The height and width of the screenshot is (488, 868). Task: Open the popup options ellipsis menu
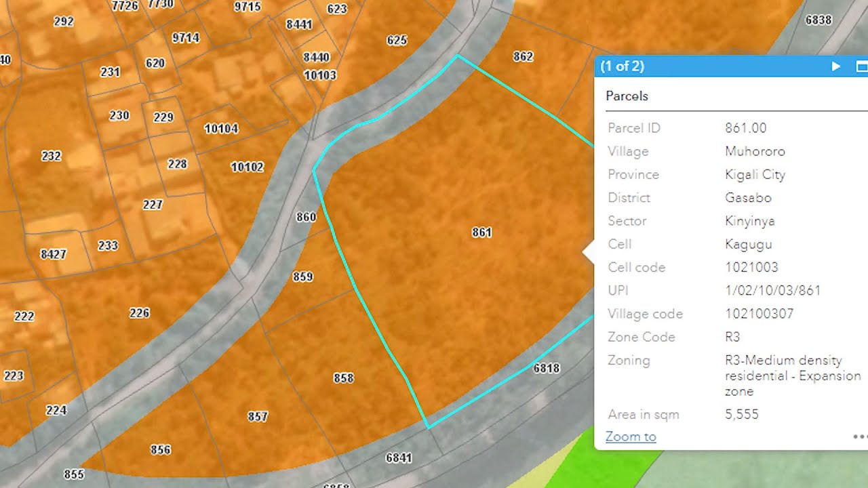[x=860, y=437]
